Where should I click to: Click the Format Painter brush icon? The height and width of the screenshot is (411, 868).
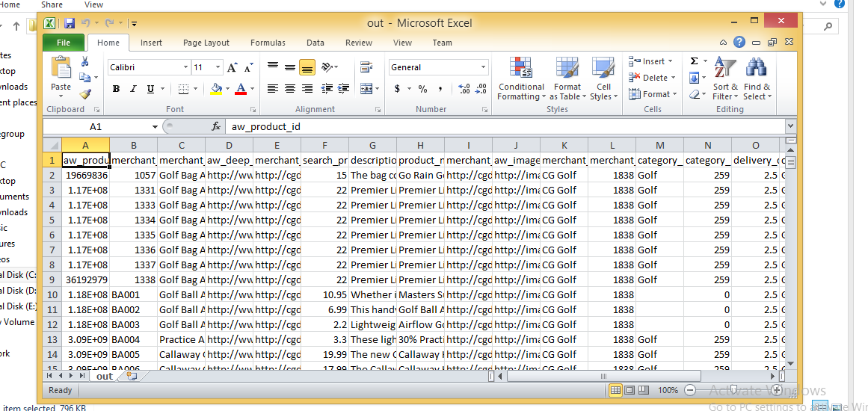(84, 93)
